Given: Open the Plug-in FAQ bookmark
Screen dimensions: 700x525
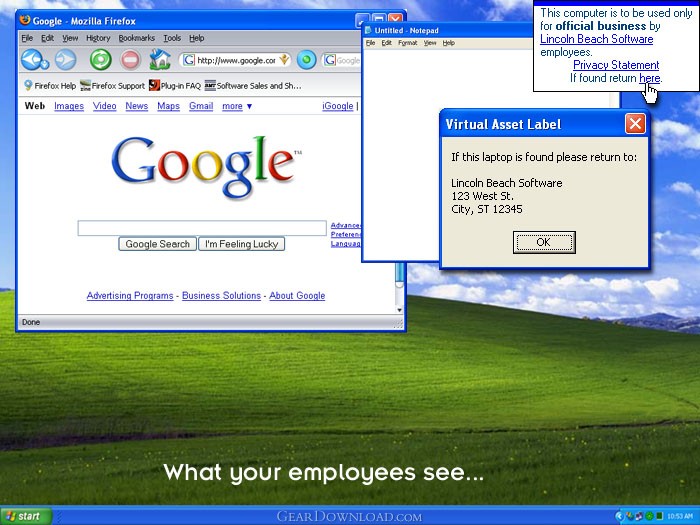Looking at the screenshot, I should (x=174, y=86).
